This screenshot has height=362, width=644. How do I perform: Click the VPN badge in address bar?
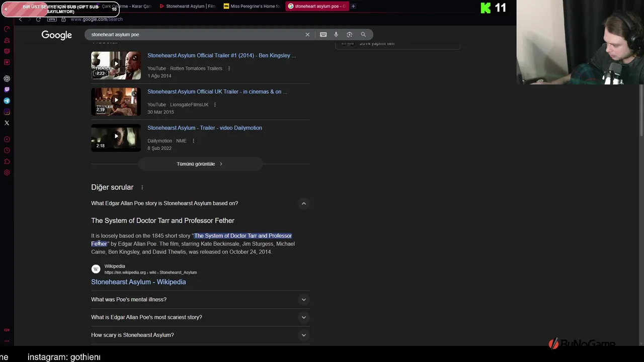52,19
